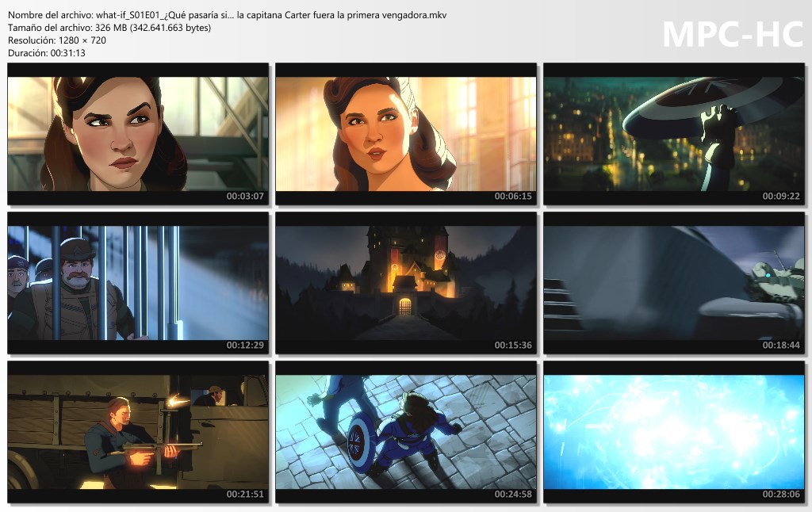Click the 00:28:06 timestamp label
The height and width of the screenshot is (512, 812).
(x=781, y=495)
